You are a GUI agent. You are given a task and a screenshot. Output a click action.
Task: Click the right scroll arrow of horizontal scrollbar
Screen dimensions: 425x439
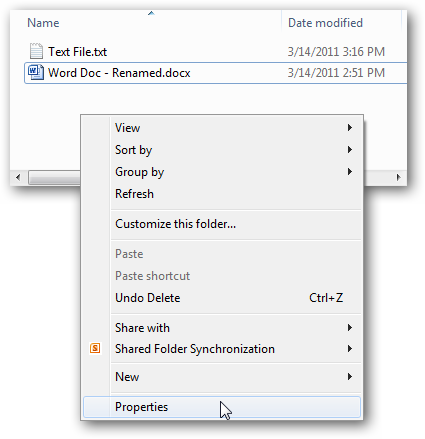click(398, 177)
